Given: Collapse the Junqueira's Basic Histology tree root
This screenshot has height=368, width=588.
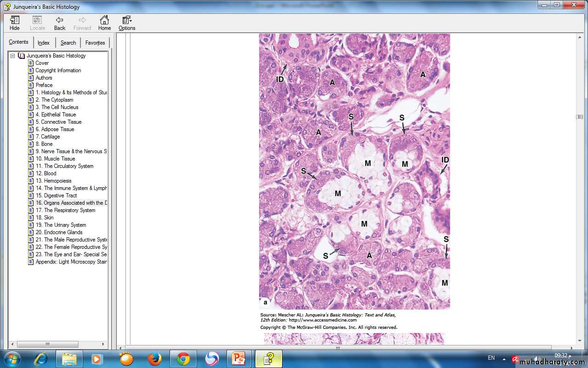Looking at the screenshot, I should [13, 56].
